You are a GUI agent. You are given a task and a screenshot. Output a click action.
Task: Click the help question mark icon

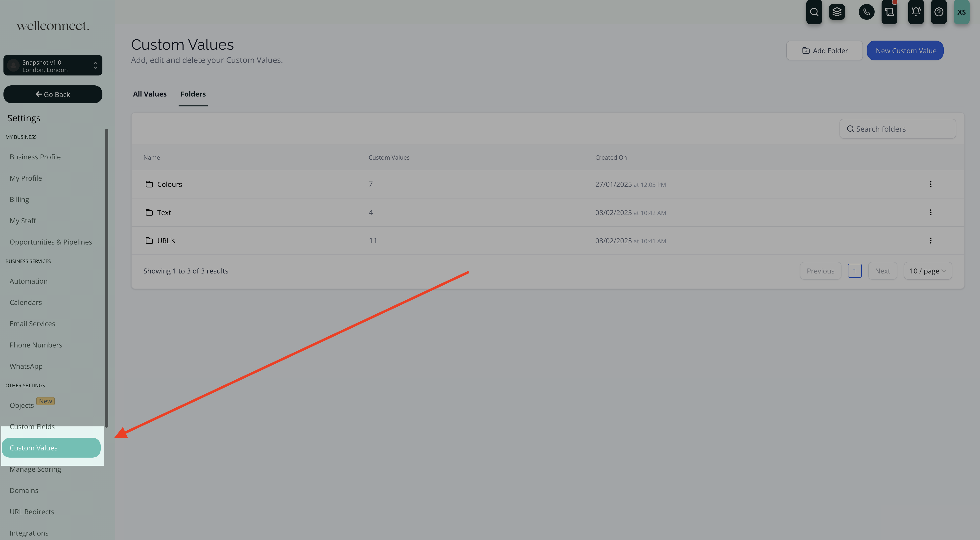click(938, 12)
